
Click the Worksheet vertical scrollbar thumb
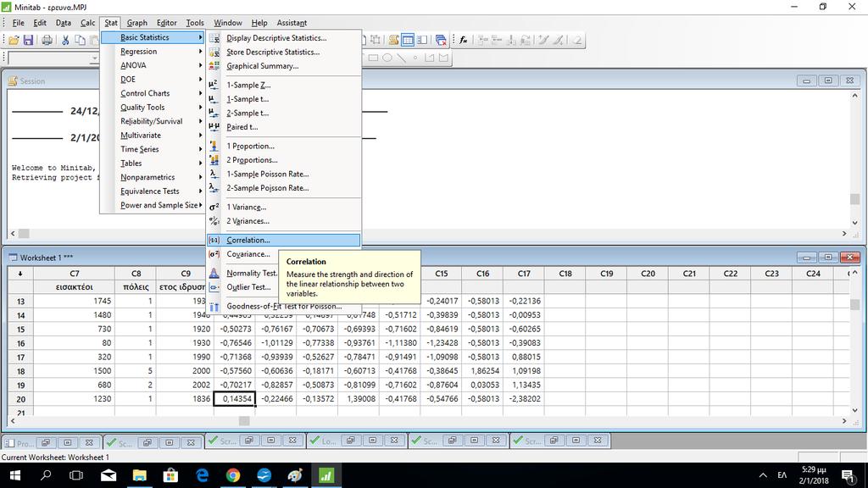[854, 305]
